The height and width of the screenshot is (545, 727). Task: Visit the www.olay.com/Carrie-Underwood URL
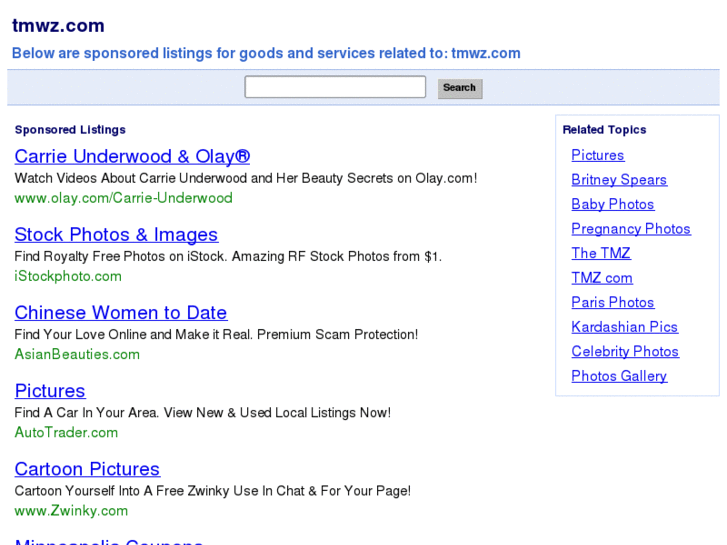(x=123, y=198)
